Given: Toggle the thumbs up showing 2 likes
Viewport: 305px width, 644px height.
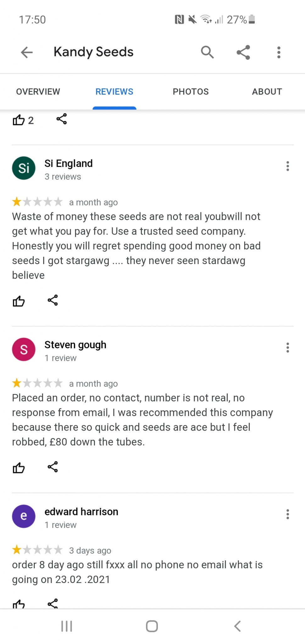Looking at the screenshot, I should (19, 120).
